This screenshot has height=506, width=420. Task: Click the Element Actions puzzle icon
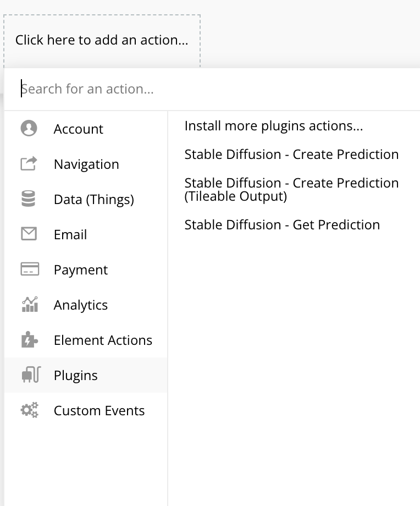coord(29,340)
